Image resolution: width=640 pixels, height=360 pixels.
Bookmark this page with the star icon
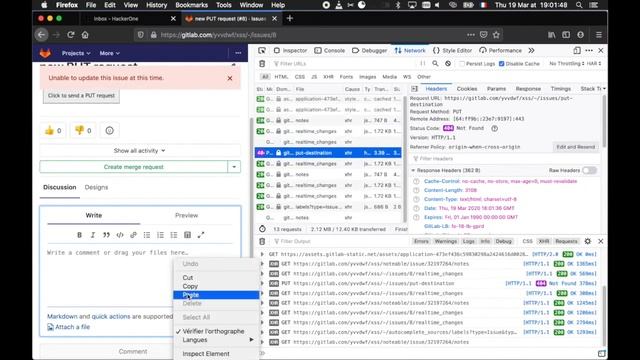tap(496, 35)
